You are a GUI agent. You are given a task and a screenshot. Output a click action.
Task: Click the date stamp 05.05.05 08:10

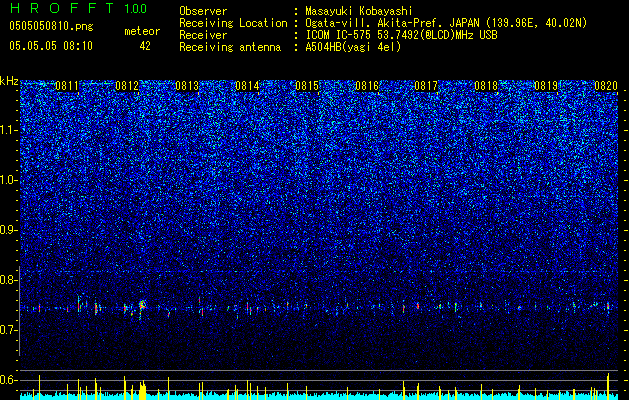[x=51, y=46]
